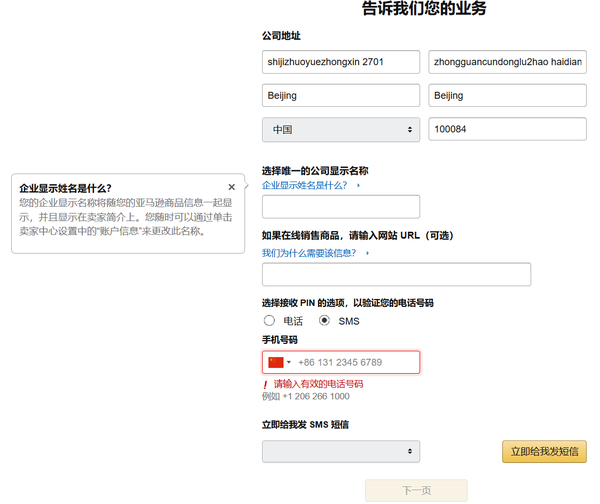Click the postal code field 100084
Viewport: 600px width, 504px height.
tap(507, 129)
